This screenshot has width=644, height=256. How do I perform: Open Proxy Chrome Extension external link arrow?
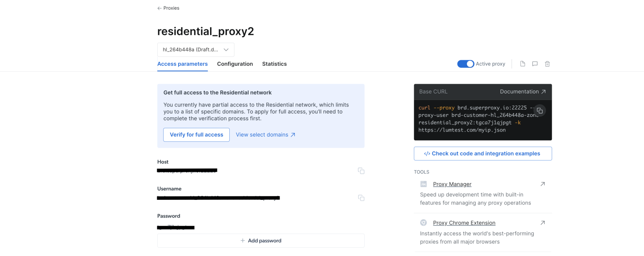pyautogui.click(x=543, y=222)
